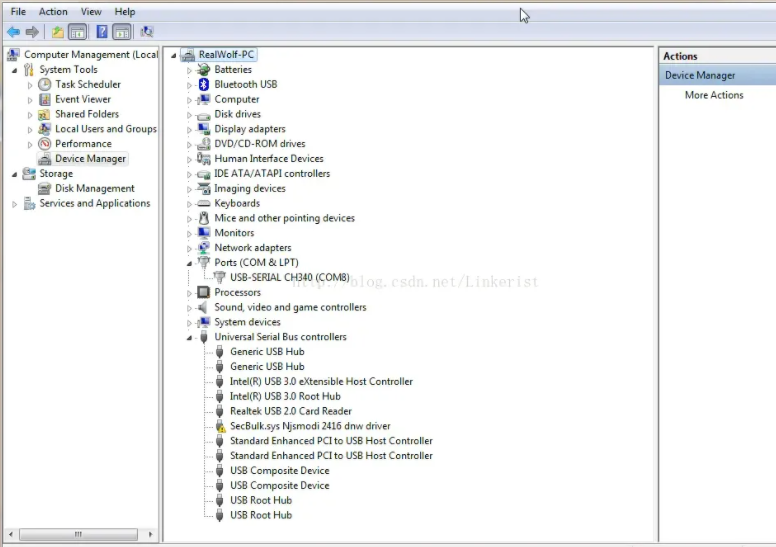Viewport: 776px width, 547px height.
Task: Click the Task Scheduler clock icon
Action: point(45,84)
